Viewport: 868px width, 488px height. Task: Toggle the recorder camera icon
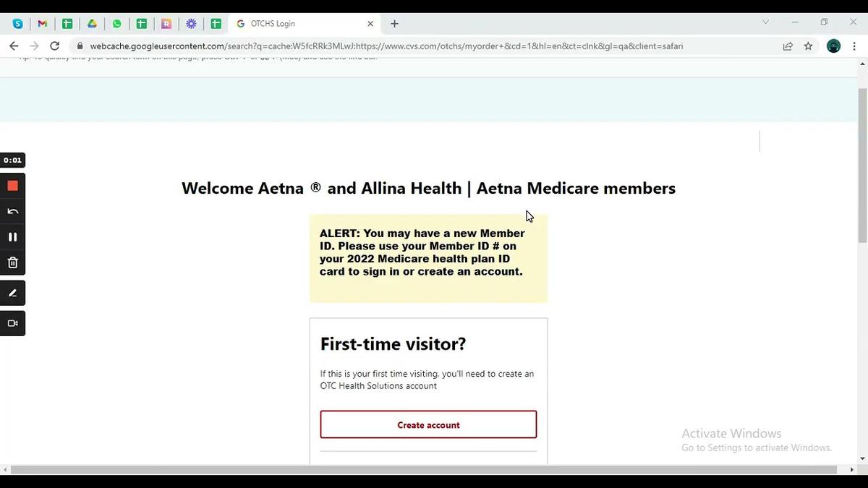coord(12,323)
